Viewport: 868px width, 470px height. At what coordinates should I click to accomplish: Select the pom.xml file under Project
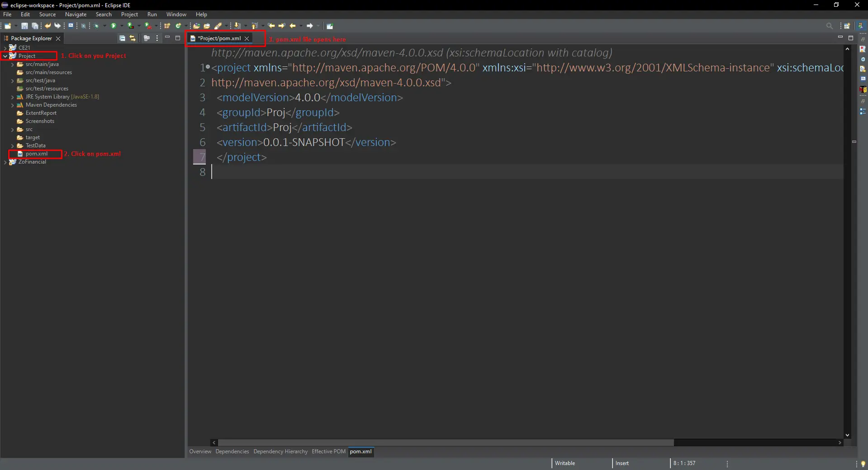coord(38,154)
